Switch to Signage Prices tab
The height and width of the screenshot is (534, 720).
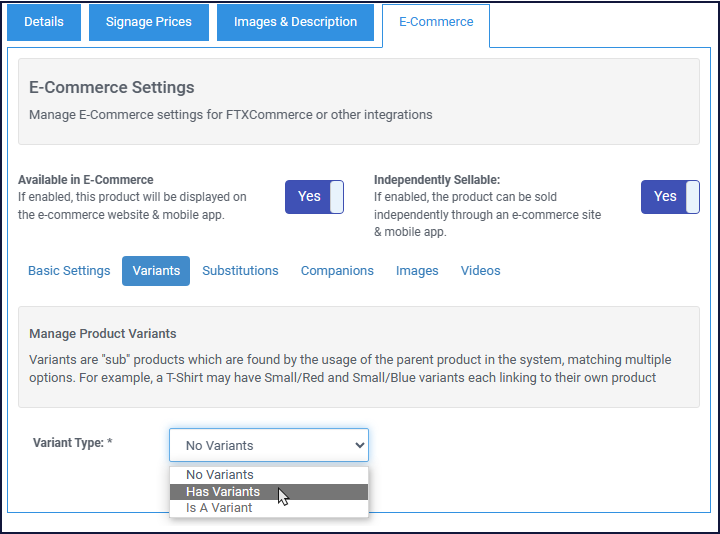(149, 22)
